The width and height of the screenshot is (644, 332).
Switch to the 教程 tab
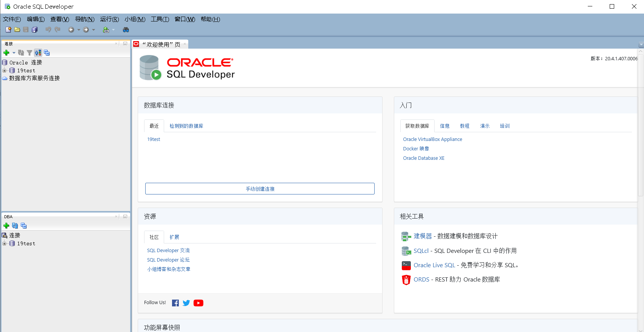465,126
